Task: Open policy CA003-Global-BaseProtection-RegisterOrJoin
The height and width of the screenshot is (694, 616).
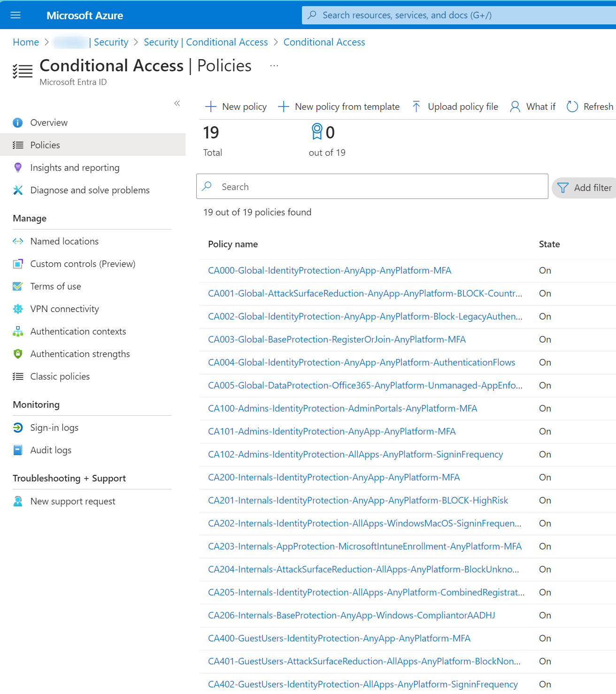Action: pos(337,339)
